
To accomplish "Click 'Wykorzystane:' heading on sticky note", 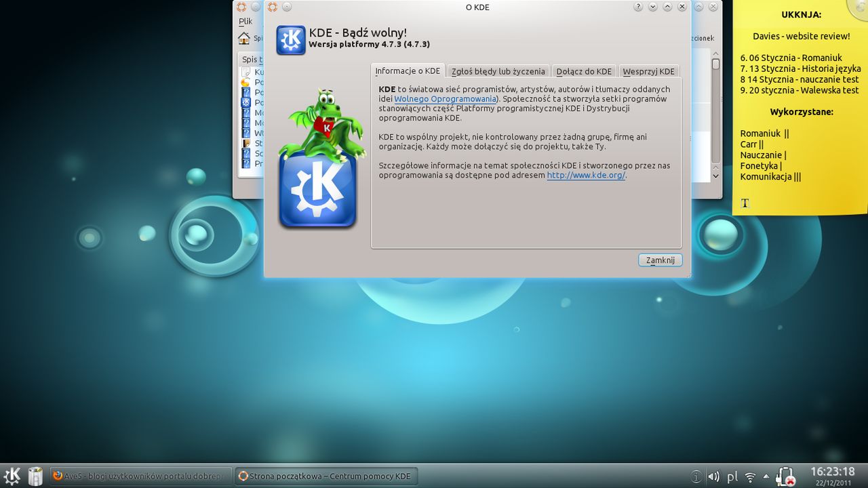I will (x=802, y=112).
